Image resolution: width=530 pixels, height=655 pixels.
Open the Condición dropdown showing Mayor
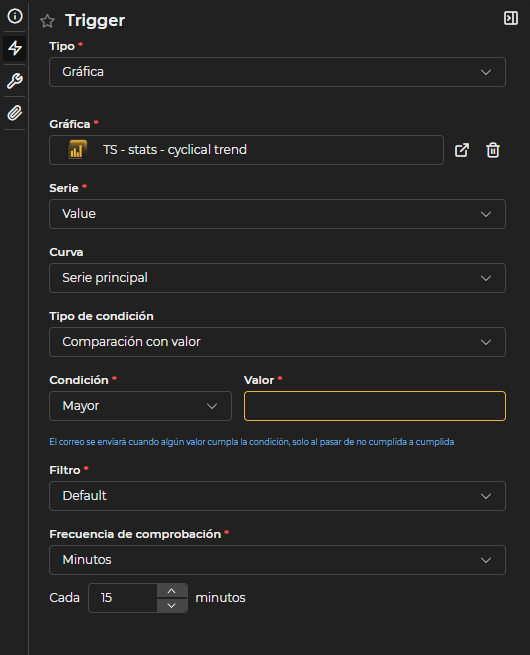(140, 406)
